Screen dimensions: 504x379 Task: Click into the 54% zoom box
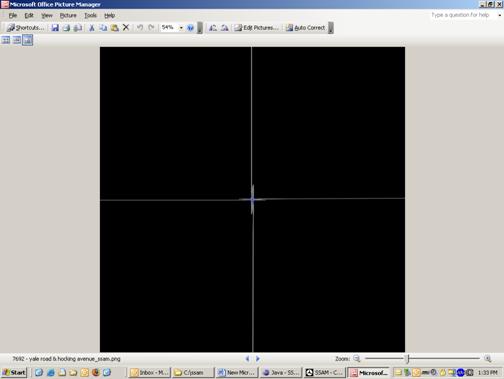(x=169, y=27)
